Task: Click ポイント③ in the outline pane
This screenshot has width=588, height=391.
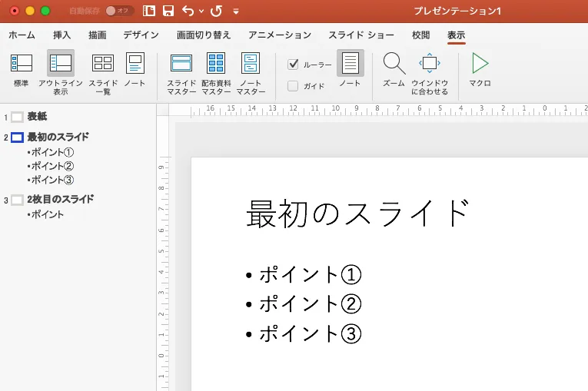Action: click(51, 180)
